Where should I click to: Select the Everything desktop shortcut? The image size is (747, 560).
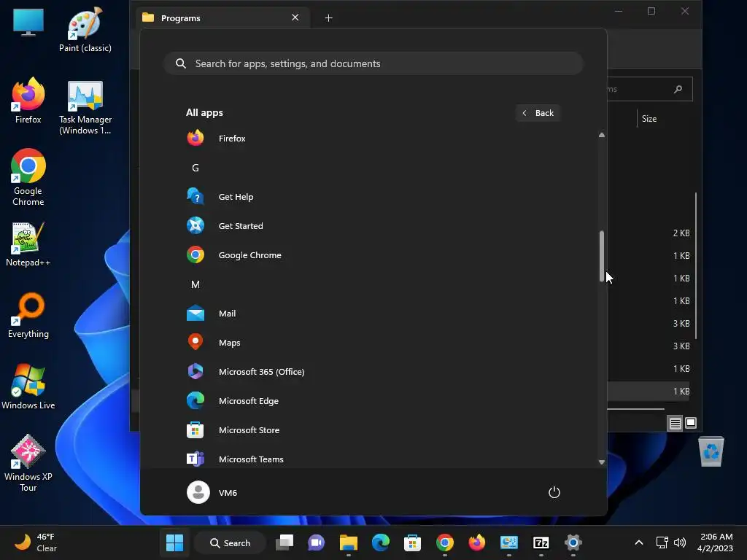28,315
